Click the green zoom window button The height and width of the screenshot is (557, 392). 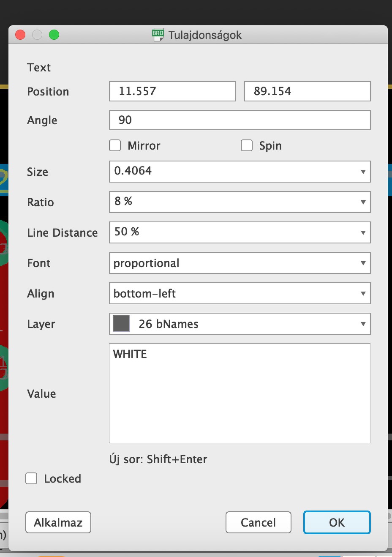pos(54,35)
